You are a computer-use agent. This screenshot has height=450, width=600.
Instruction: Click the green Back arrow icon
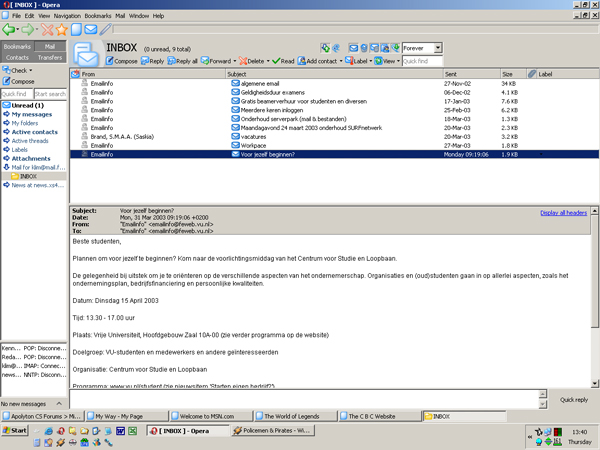pos(10,30)
